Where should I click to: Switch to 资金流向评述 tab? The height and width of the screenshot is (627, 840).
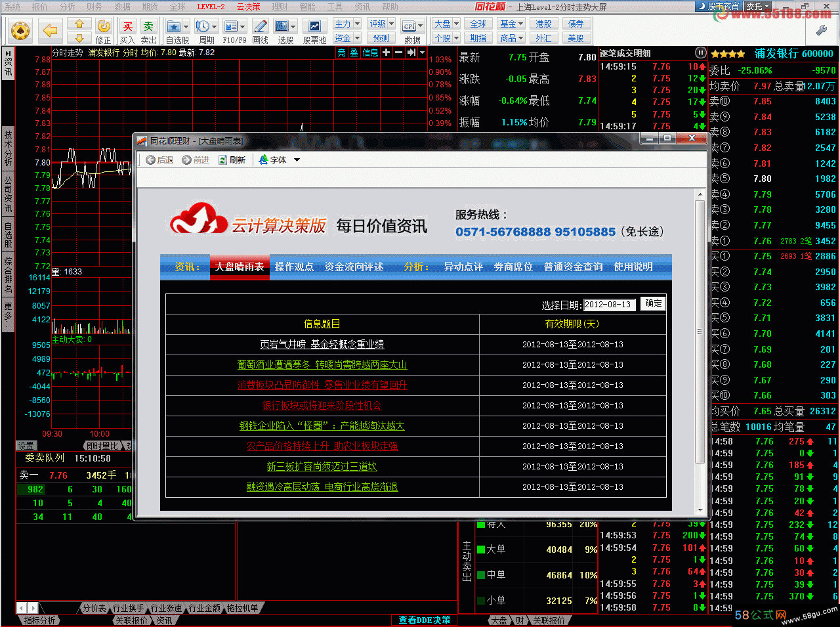point(354,267)
